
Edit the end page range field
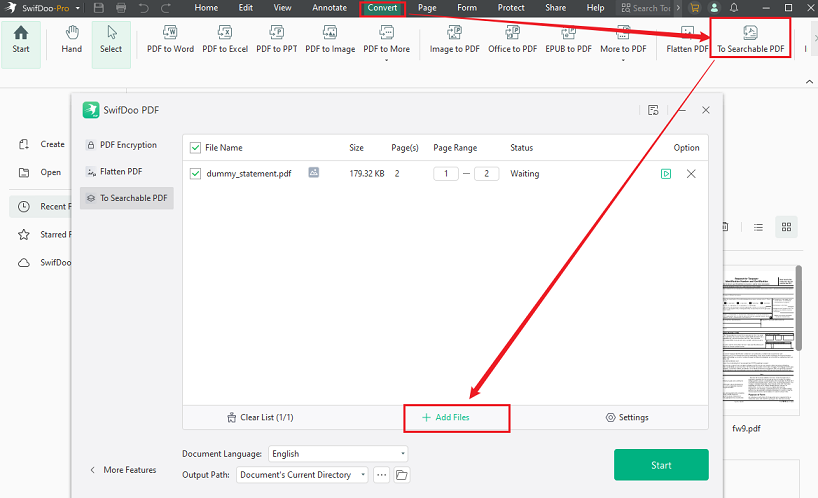486,174
